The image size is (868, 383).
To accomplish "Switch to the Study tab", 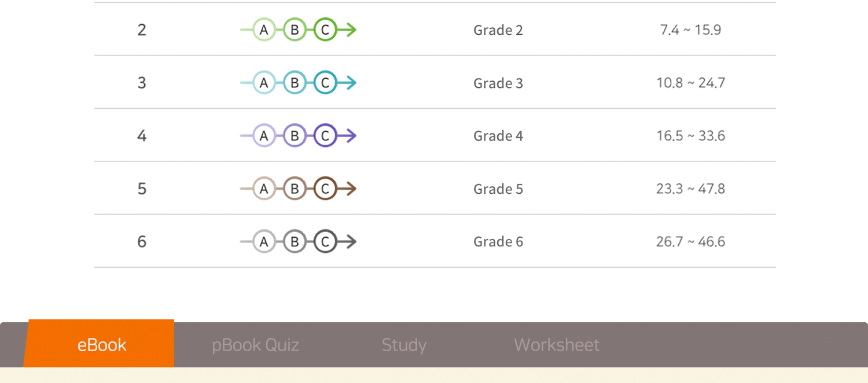I will [x=404, y=345].
